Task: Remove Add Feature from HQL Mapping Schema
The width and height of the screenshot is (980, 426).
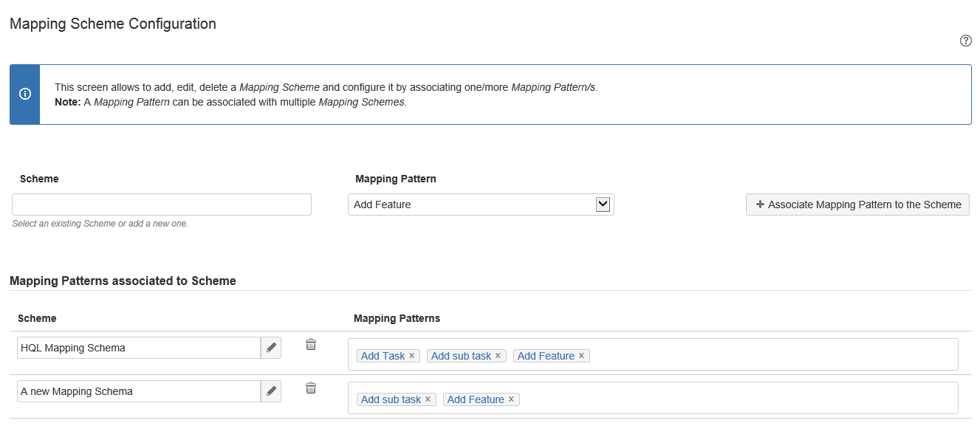Action: [581, 356]
